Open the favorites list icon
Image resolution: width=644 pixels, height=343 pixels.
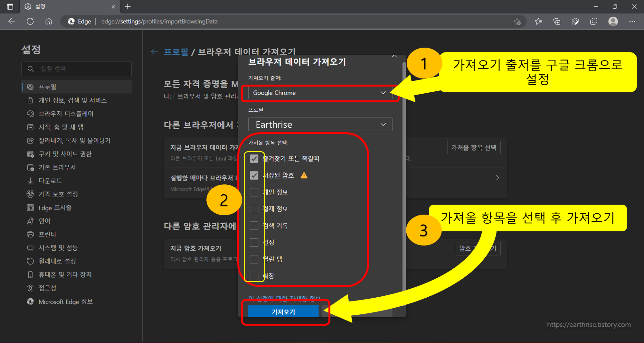point(538,21)
